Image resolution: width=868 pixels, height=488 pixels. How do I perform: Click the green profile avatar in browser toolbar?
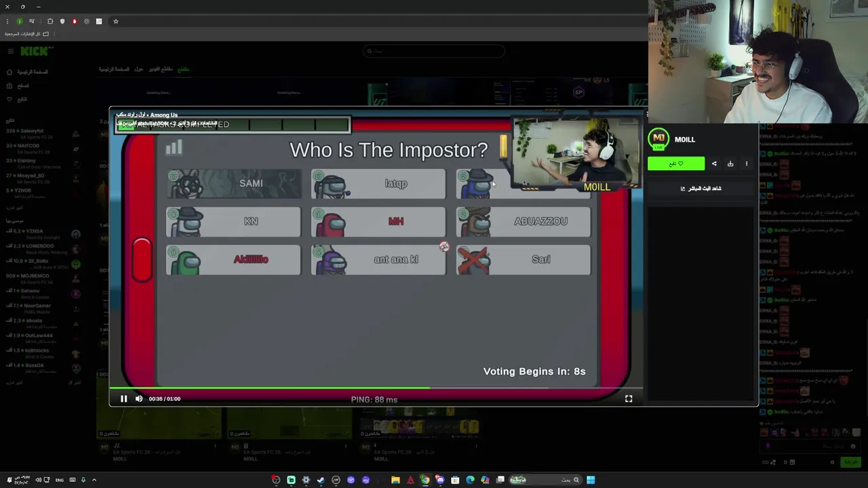(x=20, y=21)
